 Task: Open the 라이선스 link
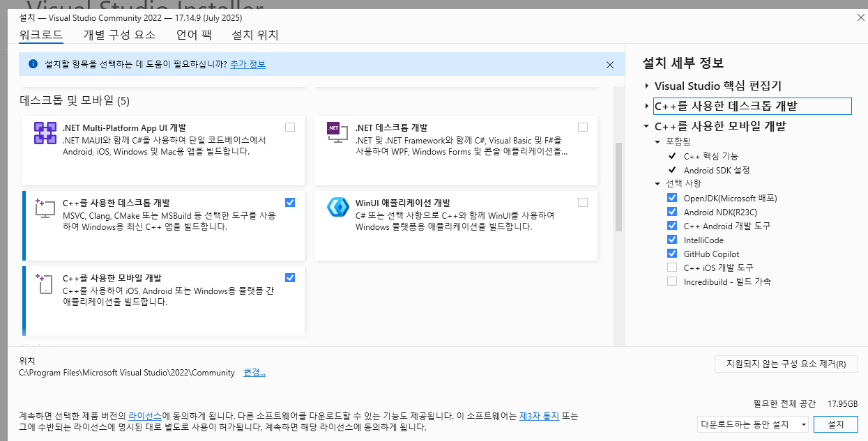coord(145,415)
